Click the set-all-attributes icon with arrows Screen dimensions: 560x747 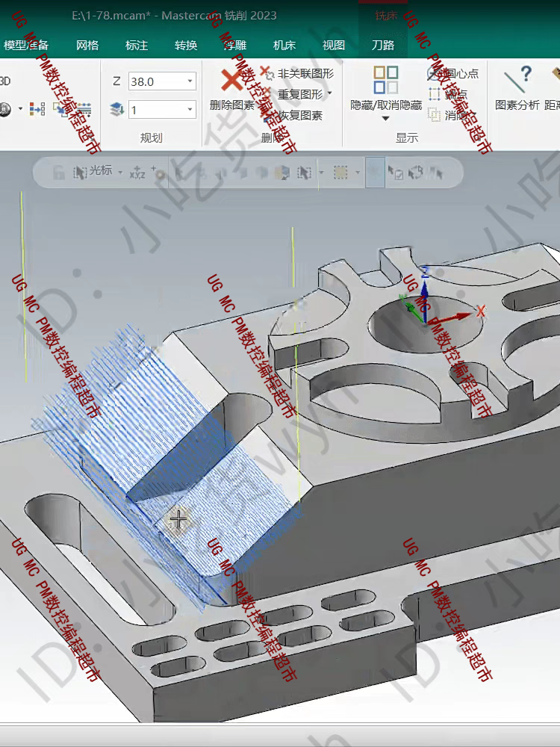[37, 110]
